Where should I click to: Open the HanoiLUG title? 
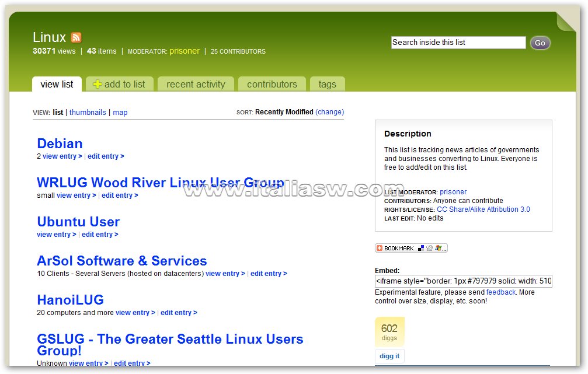pyautogui.click(x=70, y=300)
